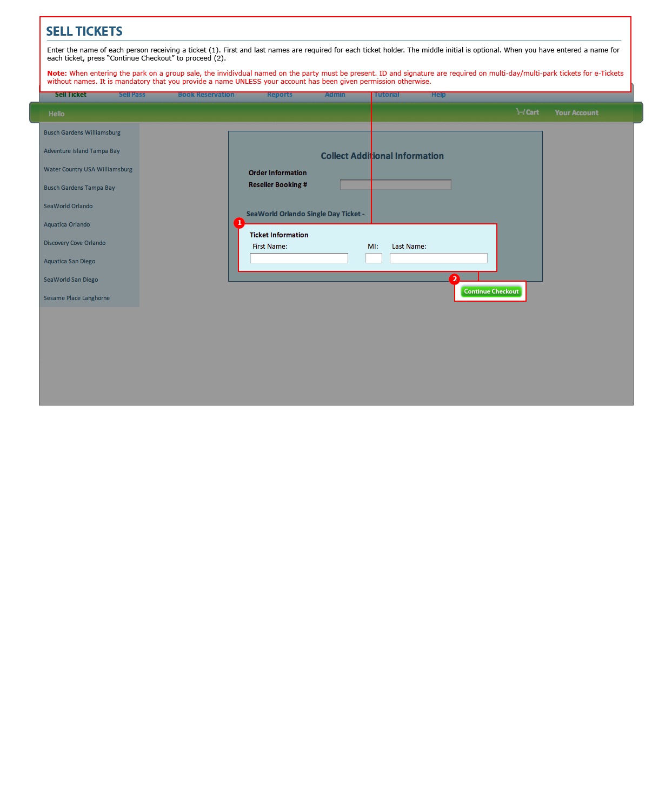Select Aquatica San Diego

tap(70, 261)
